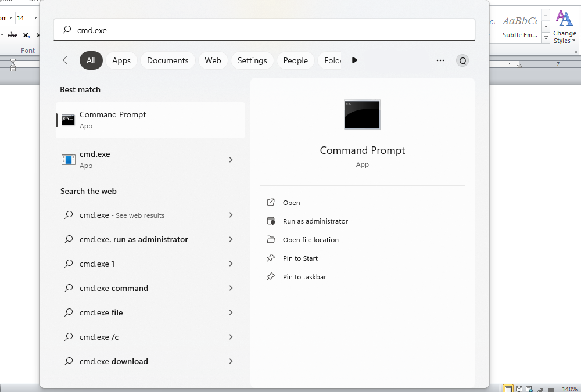Select 'cmd.exe. run as administrator' web suggestion
The height and width of the screenshot is (392, 581).
(150, 239)
